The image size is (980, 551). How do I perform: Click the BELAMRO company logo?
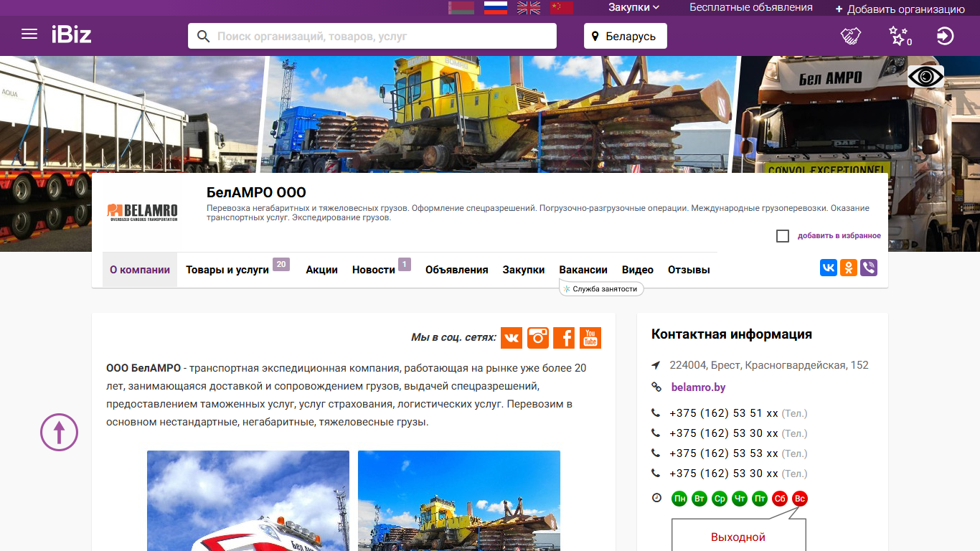(142, 212)
